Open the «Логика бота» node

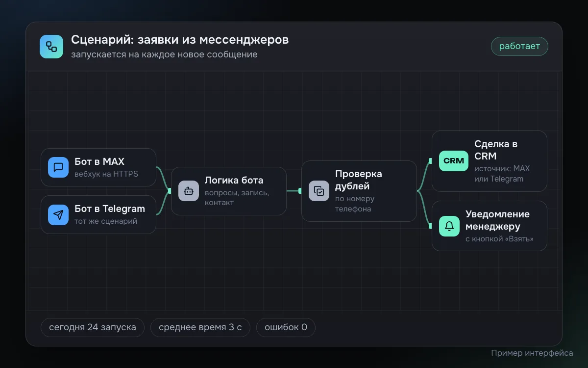tap(229, 191)
